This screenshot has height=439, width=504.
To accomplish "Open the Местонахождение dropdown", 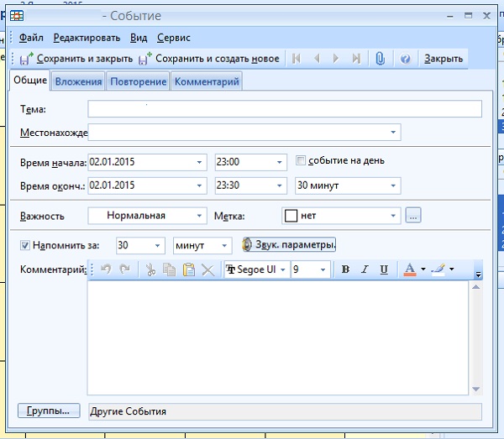I will (x=393, y=133).
